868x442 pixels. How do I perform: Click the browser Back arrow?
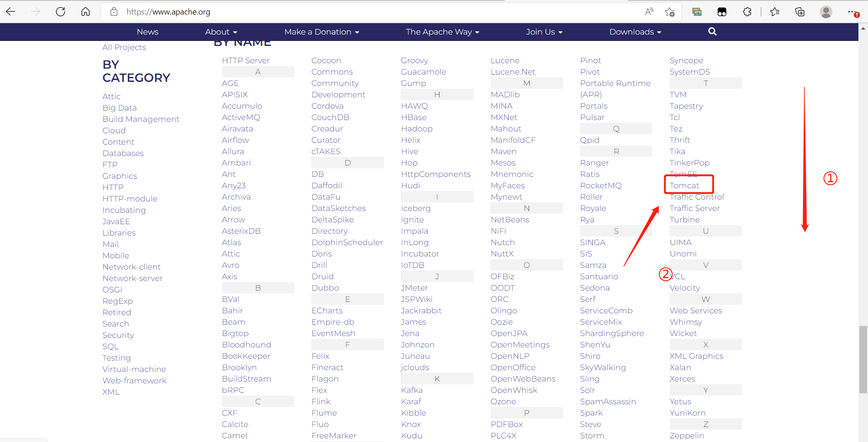click(11, 12)
